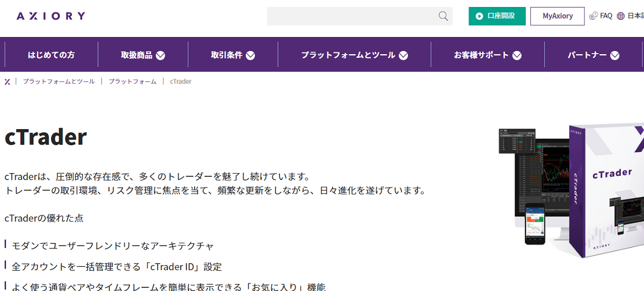This screenshot has width=644, height=291.
Task: Expand パートナー chevron arrow
Action: pyautogui.click(x=615, y=55)
